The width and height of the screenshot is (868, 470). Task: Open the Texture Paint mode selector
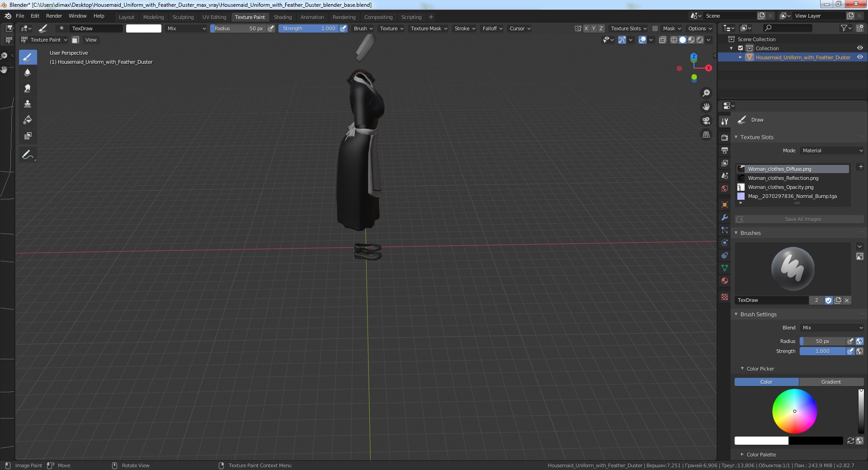click(x=44, y=40)
